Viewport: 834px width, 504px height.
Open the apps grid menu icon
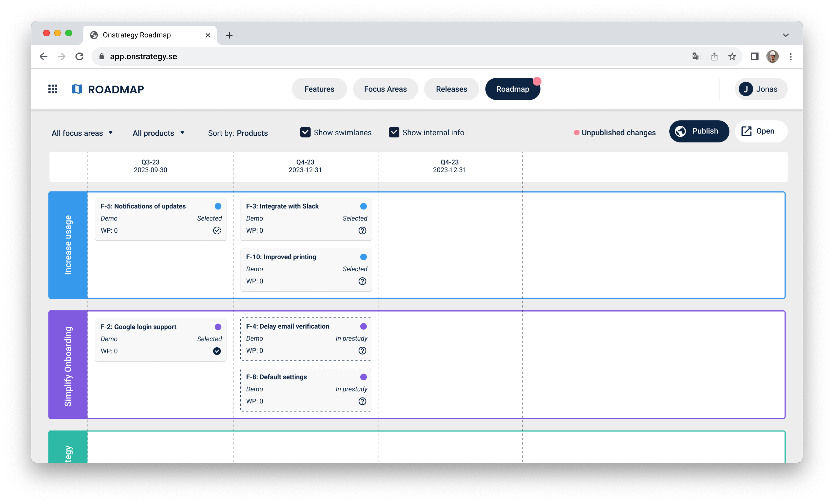(x=53, y=89)
